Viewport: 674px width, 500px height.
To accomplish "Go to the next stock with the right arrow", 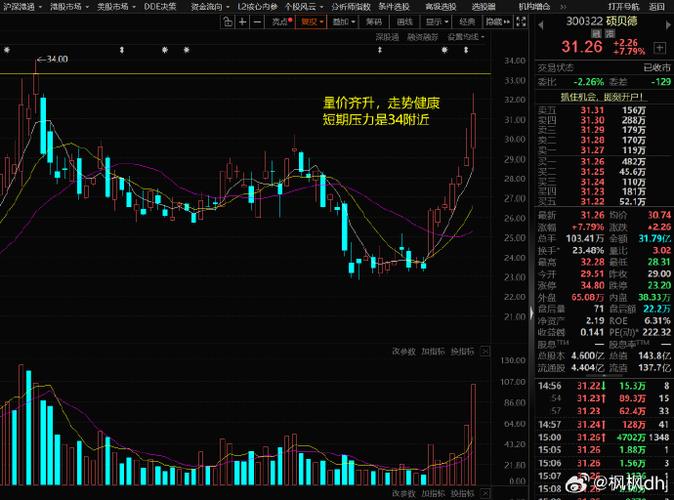I will [x=668, y=25].
